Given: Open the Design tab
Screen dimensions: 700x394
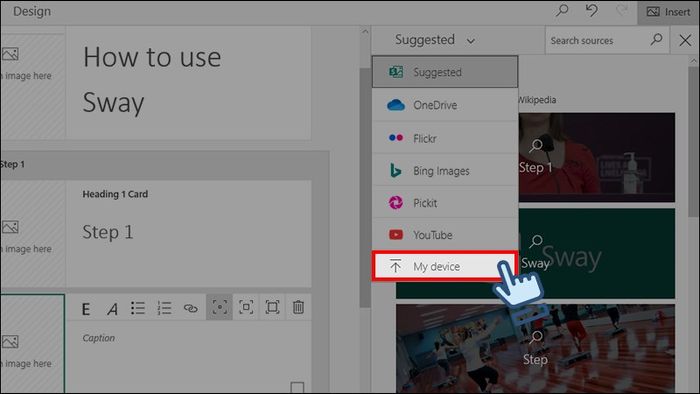Looking at the screenshot, I should click(x=32, y=11).
